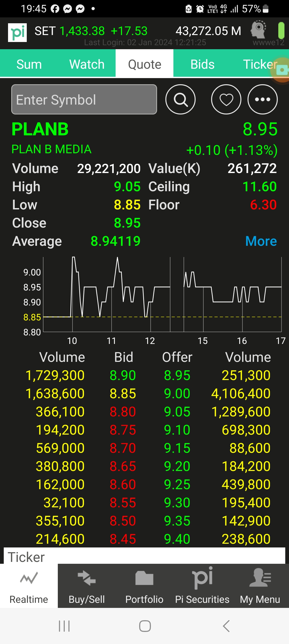Add PLANB to favorites heart icon

(226, 99)
